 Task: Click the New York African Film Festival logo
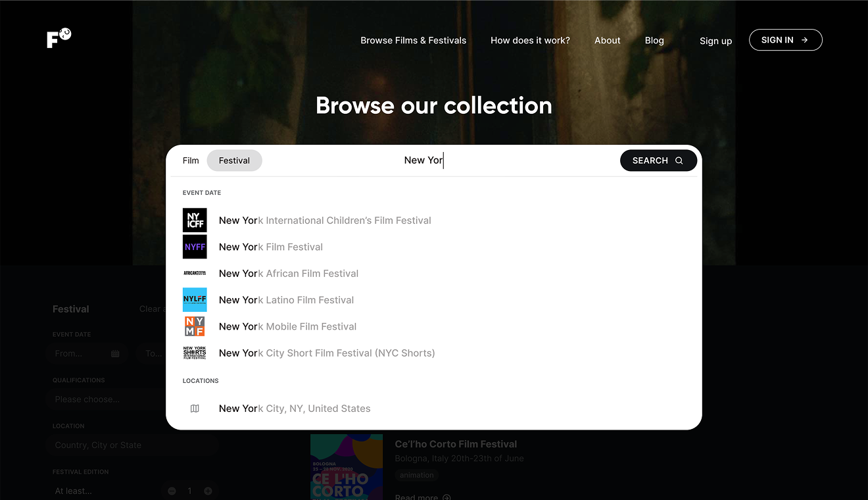tap(195, 273)
